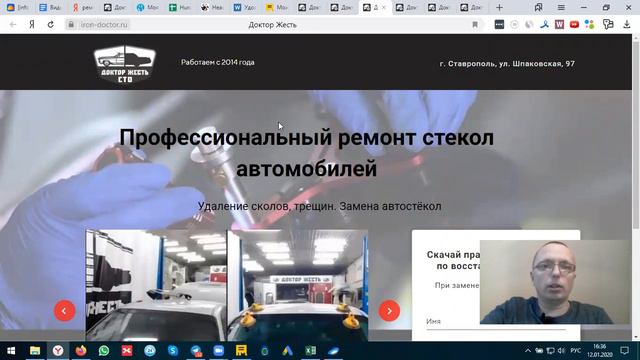Open Skype from the taskbar
This screenshot has width=640, height=360.
point(173,351)
